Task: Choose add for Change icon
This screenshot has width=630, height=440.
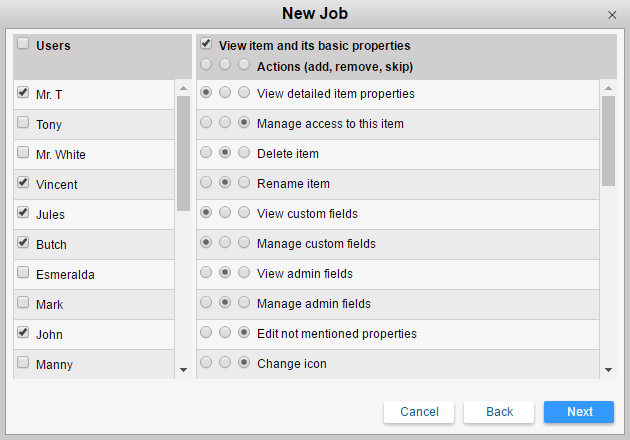Action: click(x=206, y=363)
